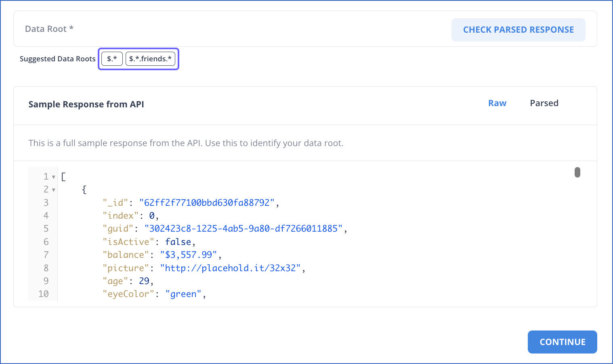The width and height of the screenshot is (613, 364).
Task: Click the Sample Response from API header
Action: point(86,104)
